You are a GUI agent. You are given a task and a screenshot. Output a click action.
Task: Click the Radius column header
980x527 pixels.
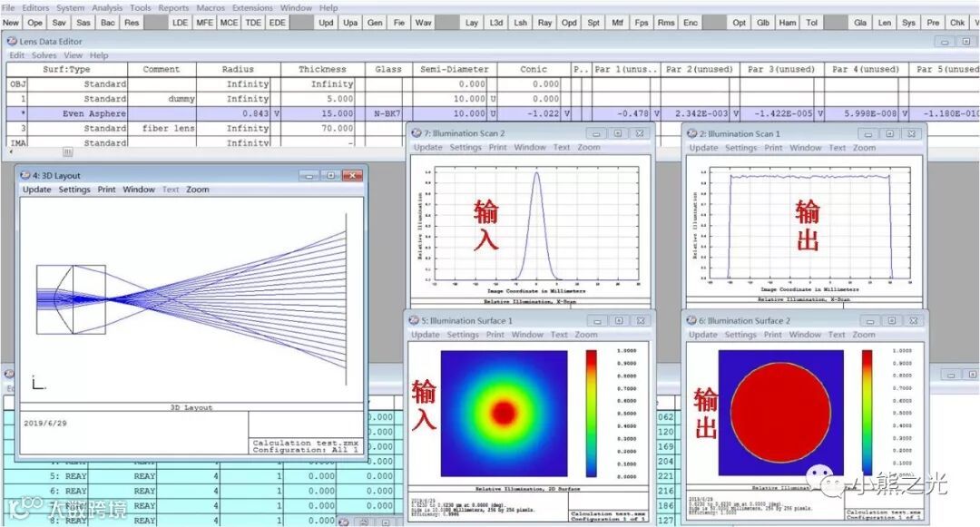[x=238, y=69]
